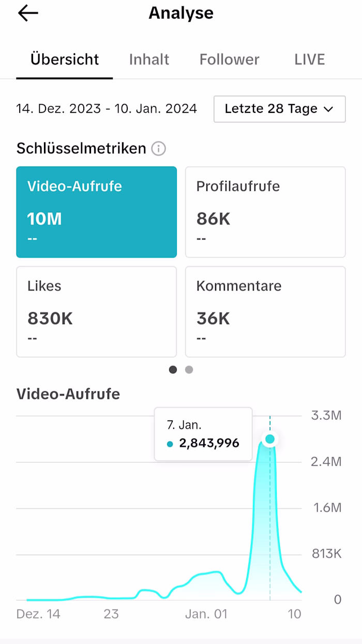This screenshot has height=644, width=362.
Task: Toggle to the second metrics page dot
Action: click(189, 370)
